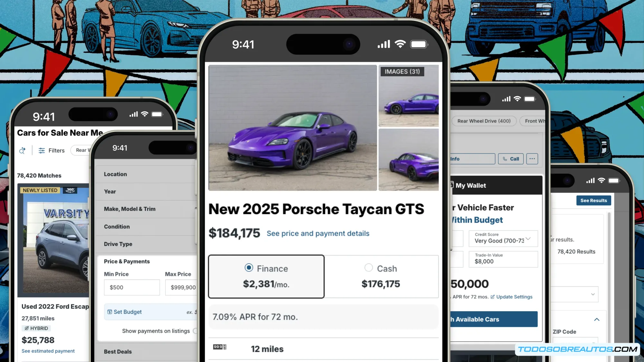Click the phone icon on Call button
This screenshot has height=362, width=644.
505,159
